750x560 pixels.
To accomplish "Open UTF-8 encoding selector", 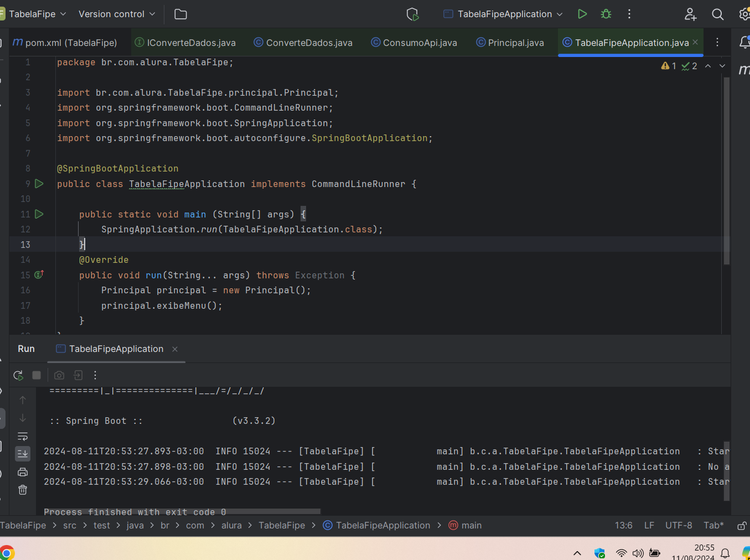I will (679, 526).
